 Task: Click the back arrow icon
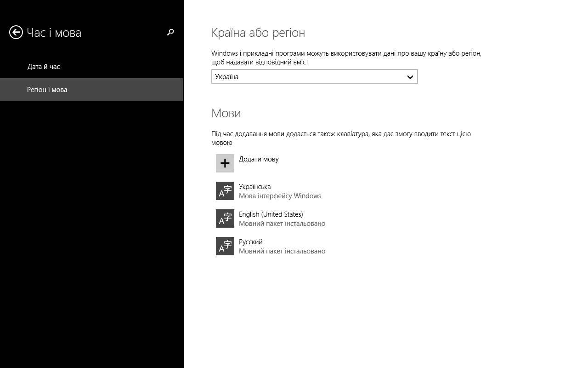16,32
